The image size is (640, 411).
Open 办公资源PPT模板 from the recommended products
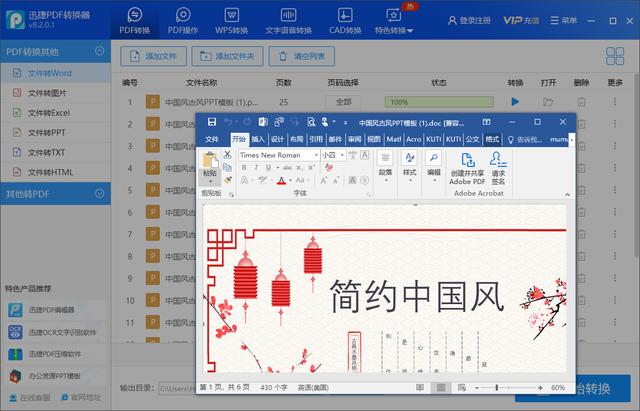click(44, 376)
